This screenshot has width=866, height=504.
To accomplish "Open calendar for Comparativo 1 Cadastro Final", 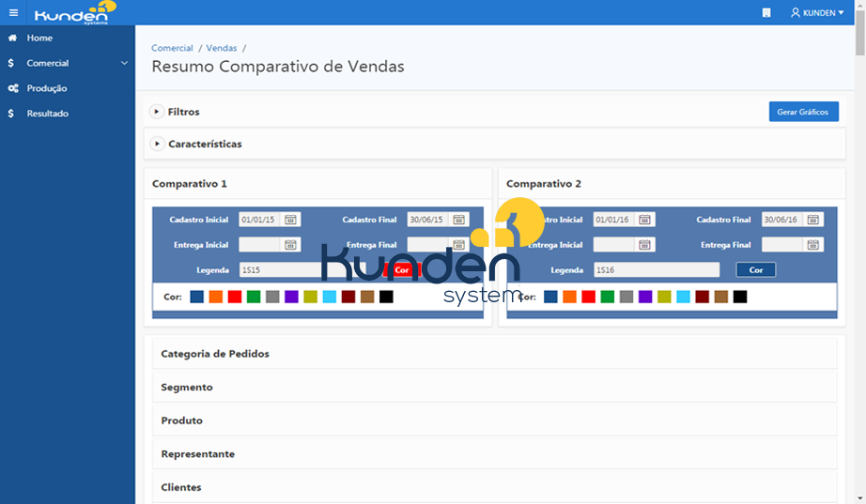I will pos(458,220).
